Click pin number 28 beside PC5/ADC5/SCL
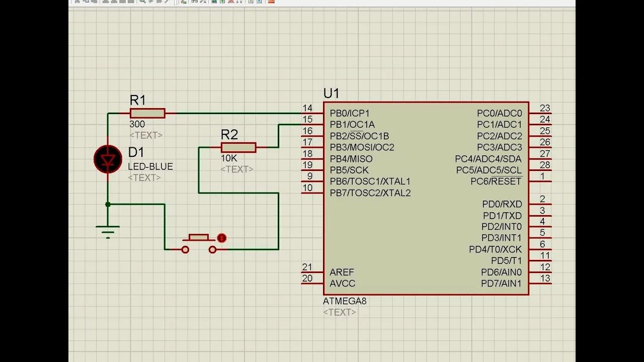The width and height of the screenshot is (644, 362). (x=545, y=165)
